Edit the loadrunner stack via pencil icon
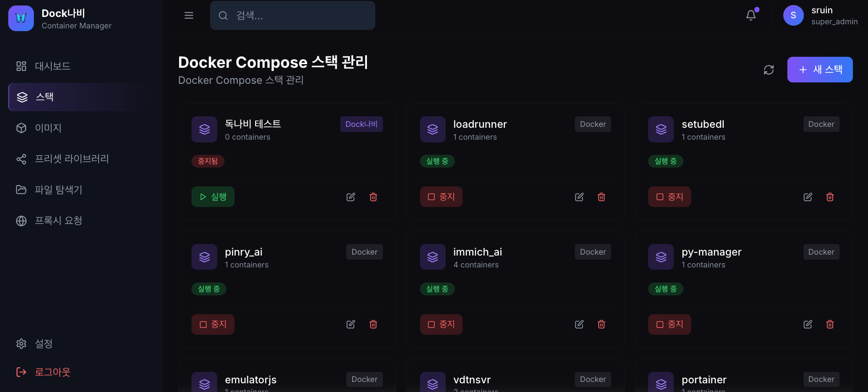868x392 pixels. tap(579, 196)
